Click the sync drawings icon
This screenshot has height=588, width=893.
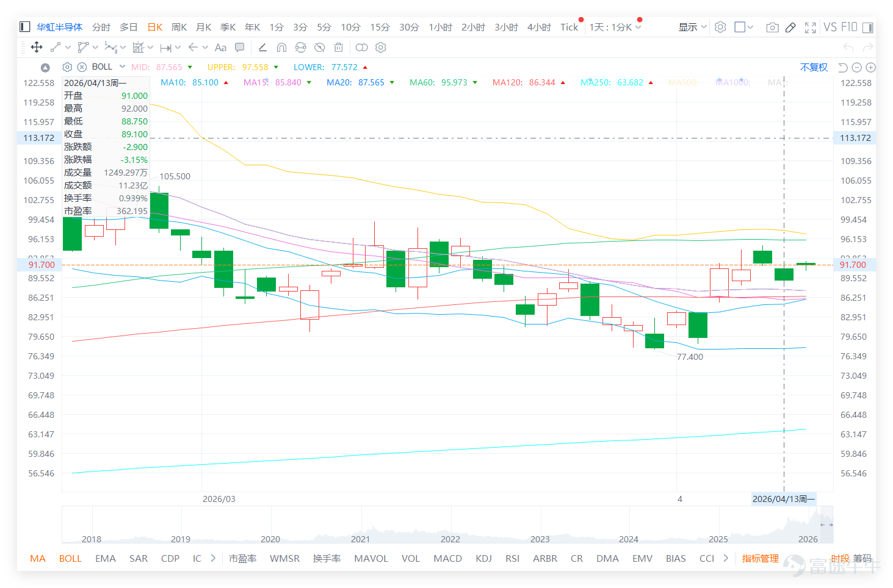point(300,47)
